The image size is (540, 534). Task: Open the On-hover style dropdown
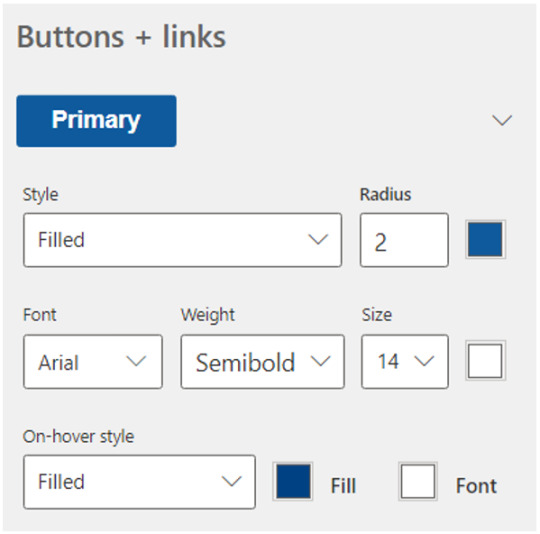139,482
